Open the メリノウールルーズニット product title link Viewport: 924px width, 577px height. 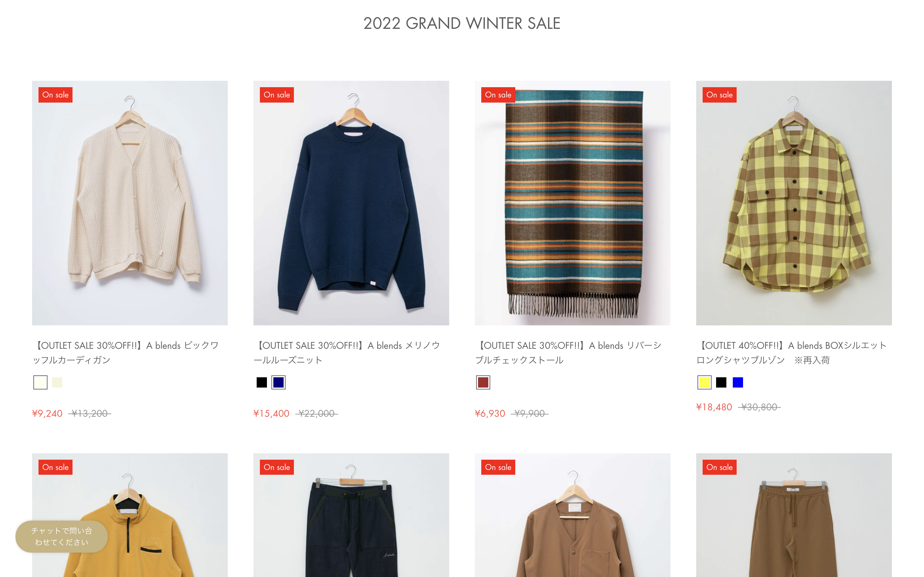click(347, 353)
